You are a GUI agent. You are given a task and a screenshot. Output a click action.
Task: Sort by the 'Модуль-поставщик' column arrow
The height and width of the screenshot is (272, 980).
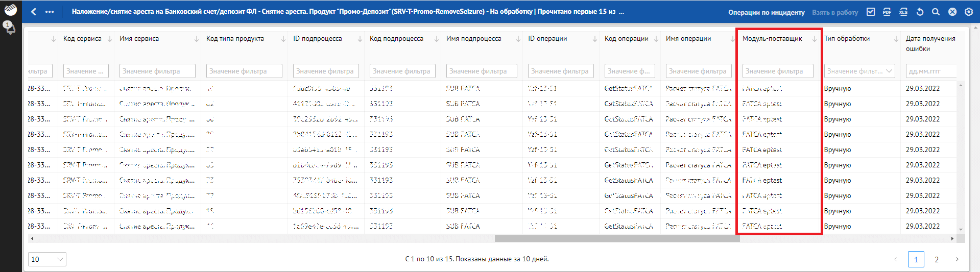(815, 39)
